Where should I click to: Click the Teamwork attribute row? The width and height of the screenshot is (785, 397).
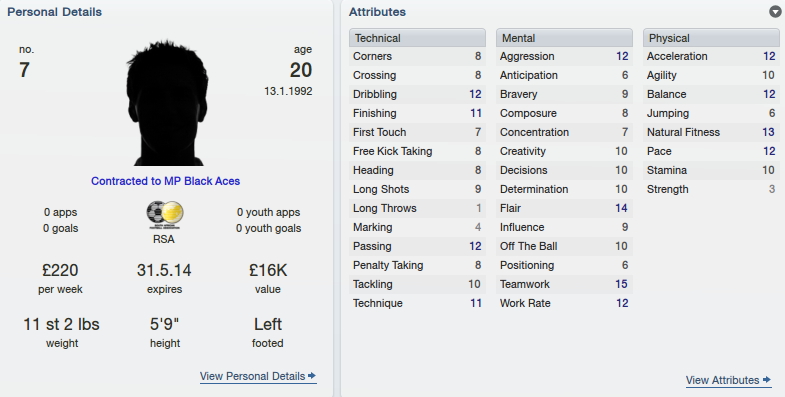point(564,284)
